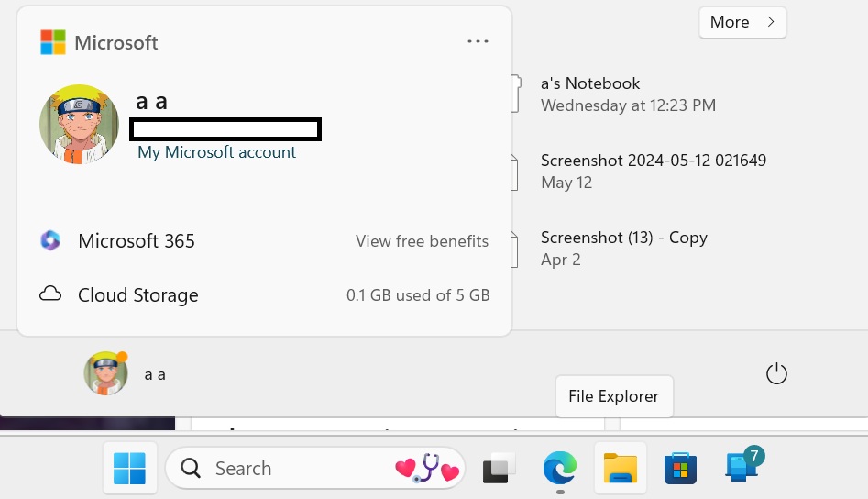The width and height of the screenshot is (868, 499).
Task: Click More button in Recommended section
Action: [x=742, y=22]
